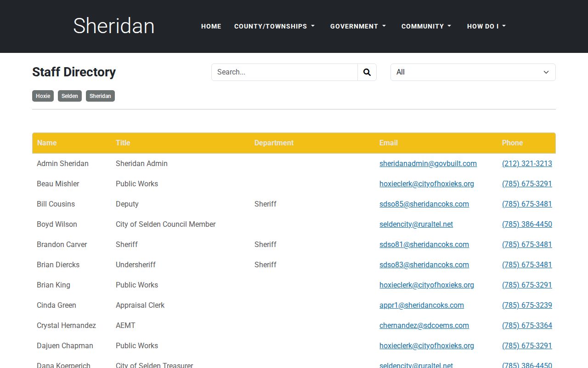
Task: Call Brian Diercks' phone number
Action: click(x=527, y=264)
